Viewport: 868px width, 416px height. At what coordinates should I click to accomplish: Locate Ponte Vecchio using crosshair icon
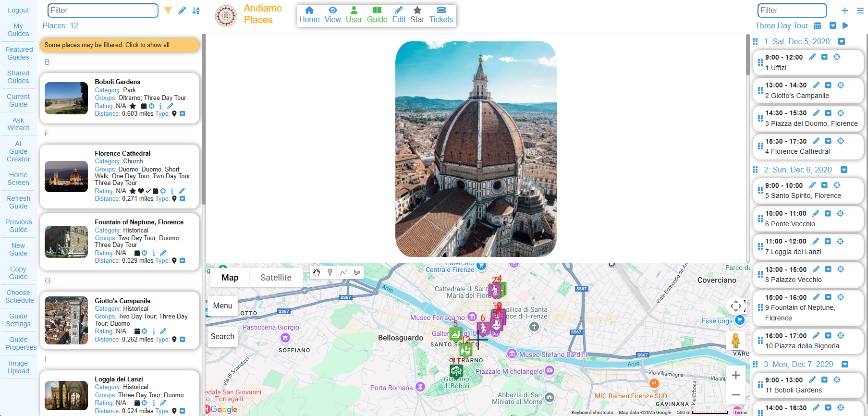pos(840,214)
